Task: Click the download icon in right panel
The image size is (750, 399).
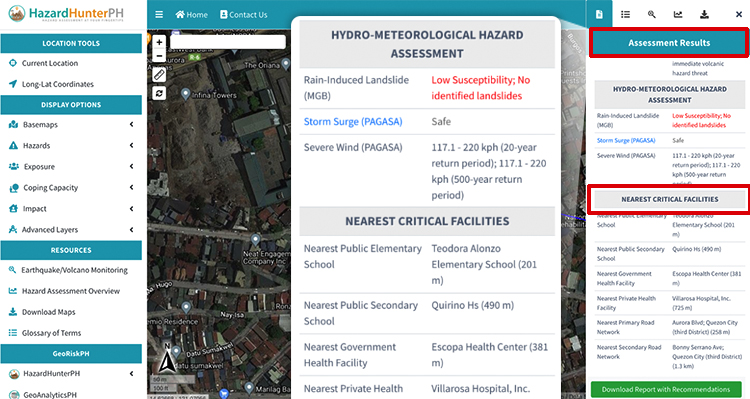Action: [x=704, y=14]
